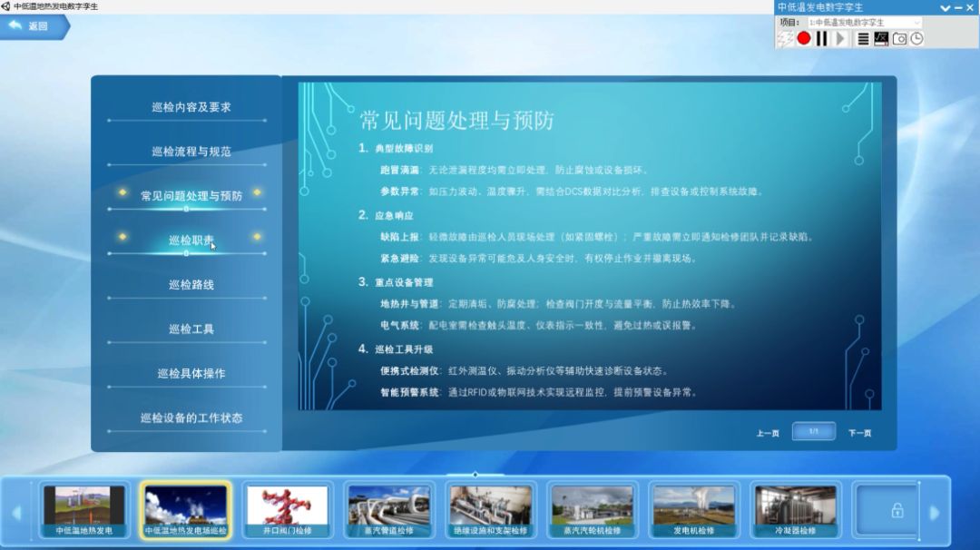The image size is (980, 550).
Task: Collapse the floating panel with the chevron
Action: click(946, 7)
